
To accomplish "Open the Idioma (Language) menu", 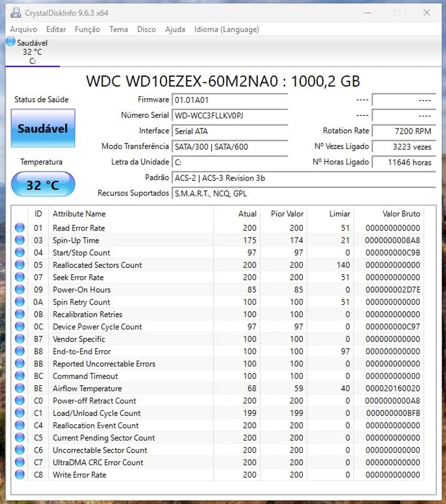I will pyautogui.click(x=227, y=30).
